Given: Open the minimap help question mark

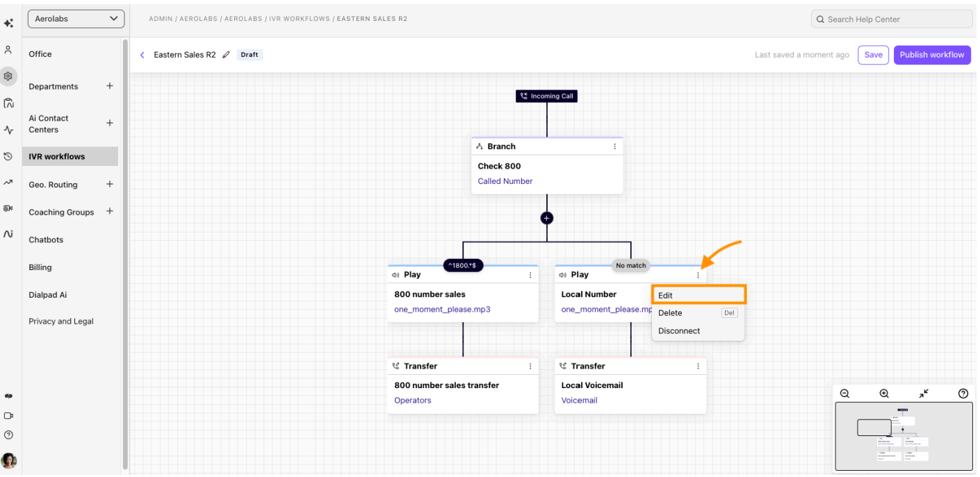Looking at the screenshot, I should click(963, 393).
